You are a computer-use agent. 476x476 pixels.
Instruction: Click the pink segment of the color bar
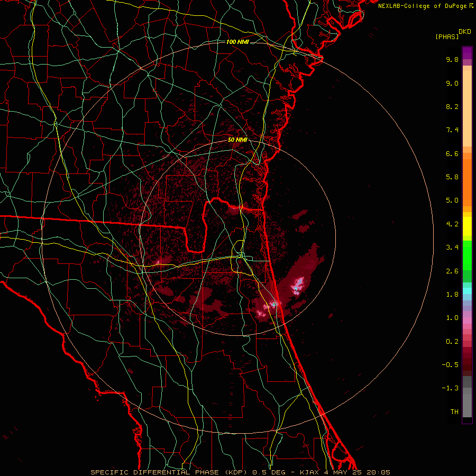[467, 321]
